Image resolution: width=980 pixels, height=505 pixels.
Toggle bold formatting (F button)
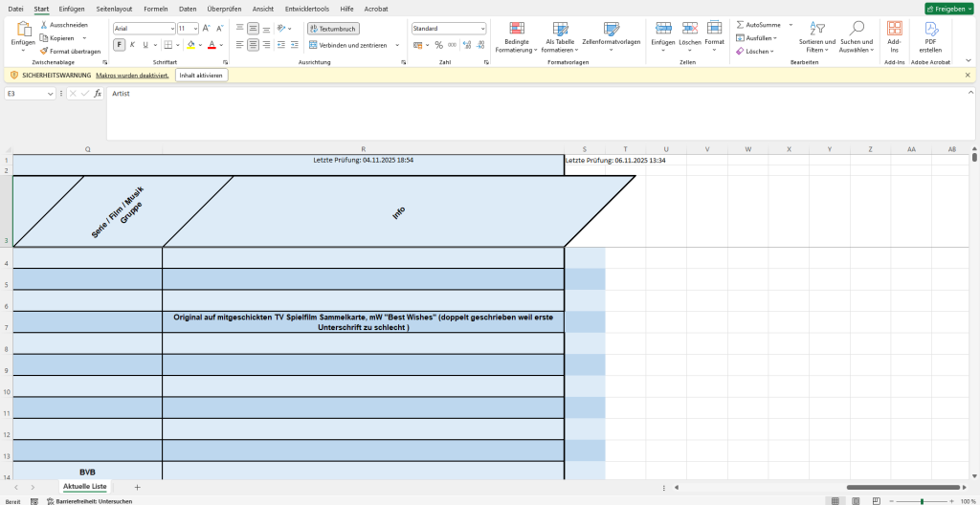coord(120,45)
